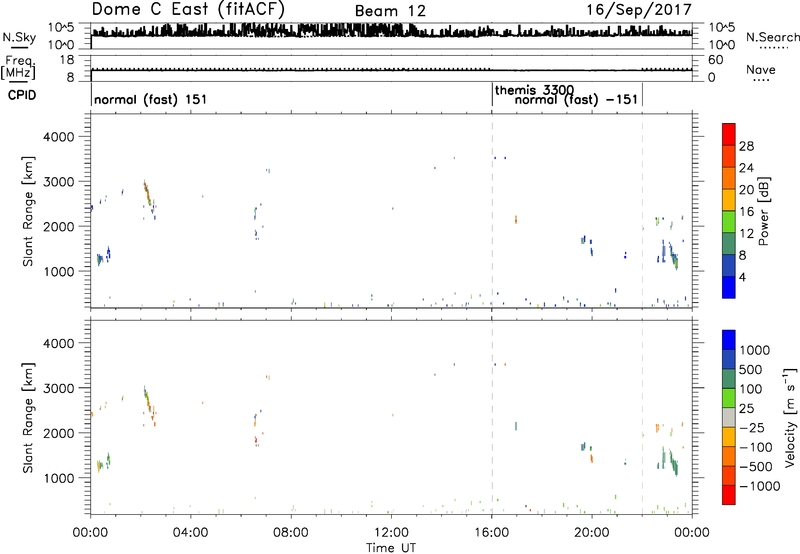Click the '04:00' time axis tick label

[190, 533]
